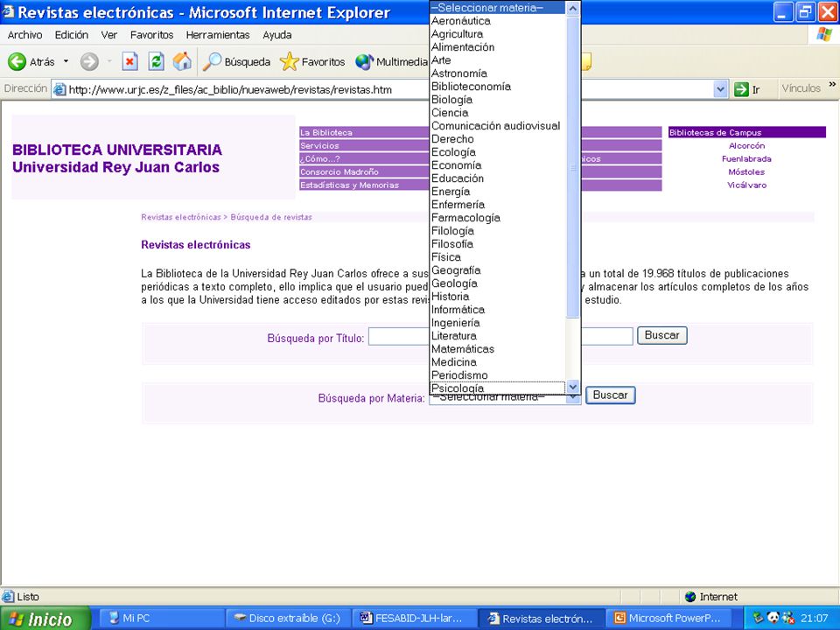The width and height of the screenshot is (840, 630).
Task: Click the page icon in address bar
Action: 59,89
